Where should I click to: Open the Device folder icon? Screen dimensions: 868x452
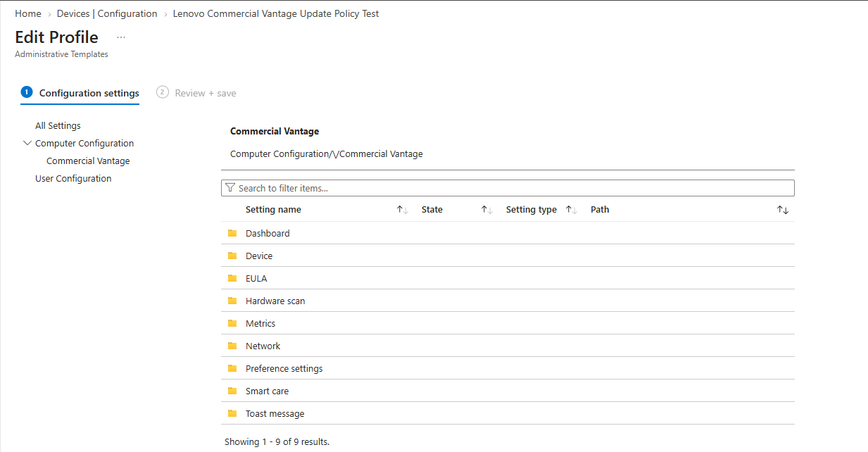[232, 256]
